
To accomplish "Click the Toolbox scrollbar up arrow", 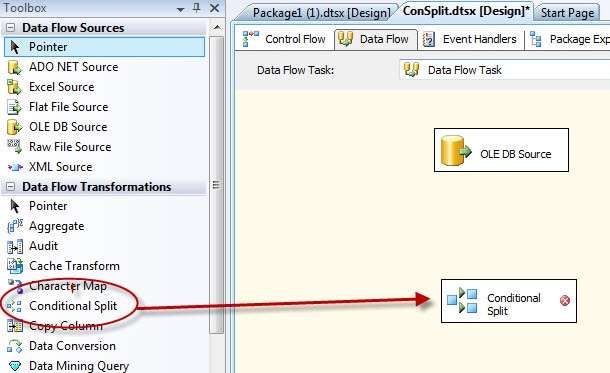I will click(217, 27).
